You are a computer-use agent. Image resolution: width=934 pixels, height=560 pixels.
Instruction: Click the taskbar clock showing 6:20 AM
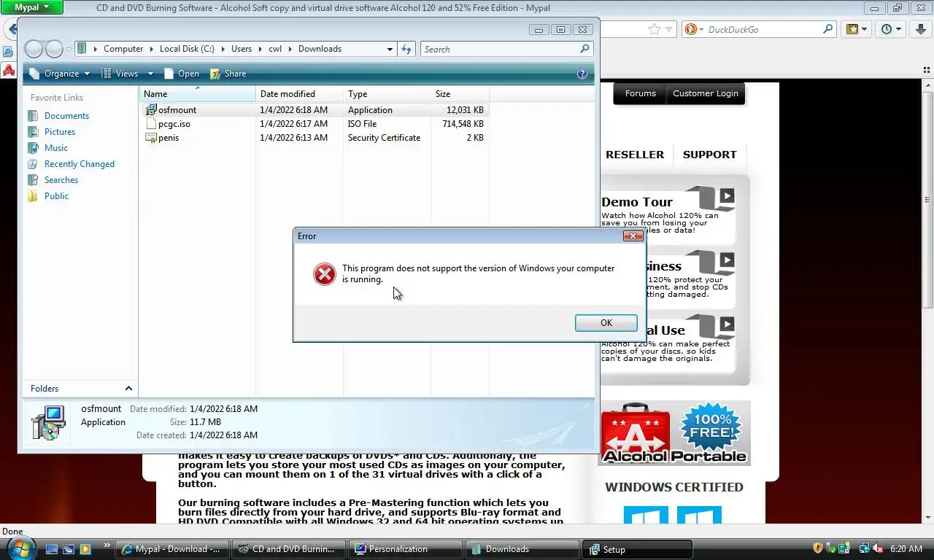coord(906,549)
